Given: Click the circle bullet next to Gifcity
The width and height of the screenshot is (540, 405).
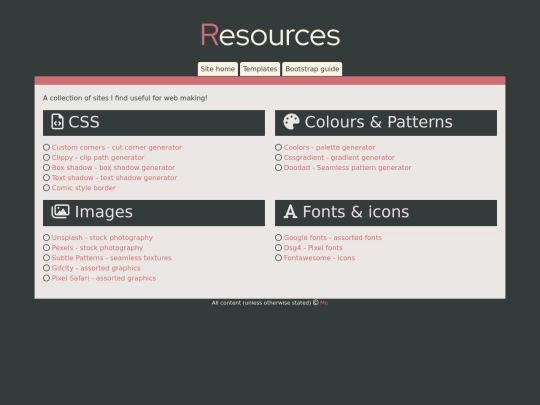Looking at the screenshot, I should [46, 268].
